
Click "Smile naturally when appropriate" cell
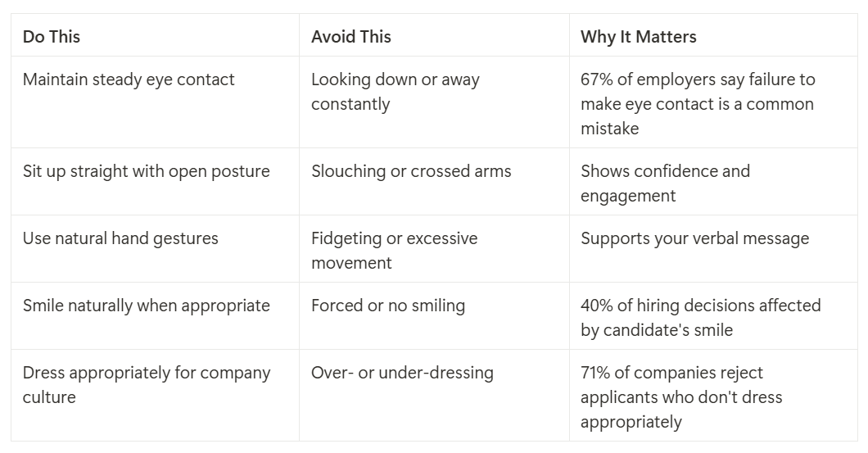[146, 306]
